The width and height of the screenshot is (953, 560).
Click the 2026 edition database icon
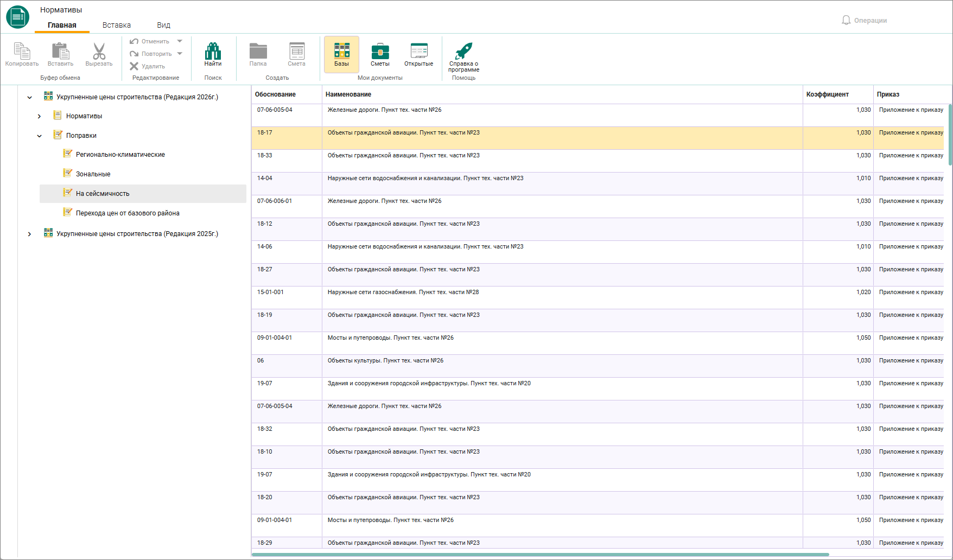pos(48,96)
